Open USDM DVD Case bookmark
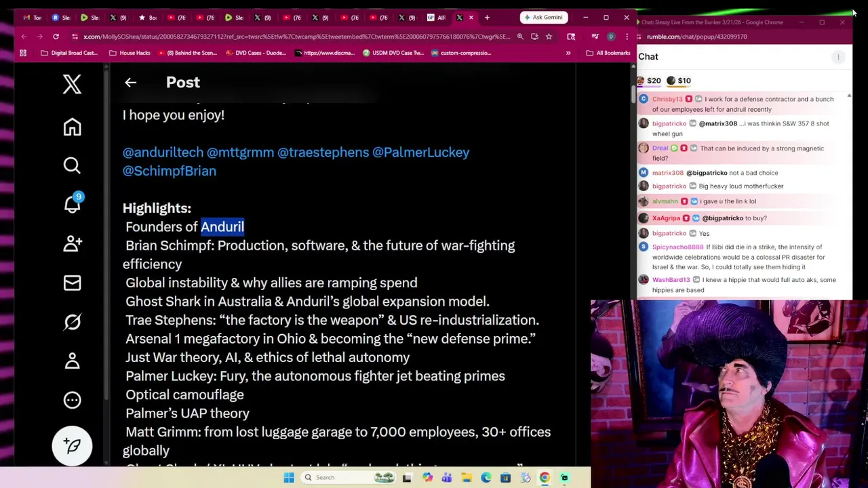 (393, 53)
